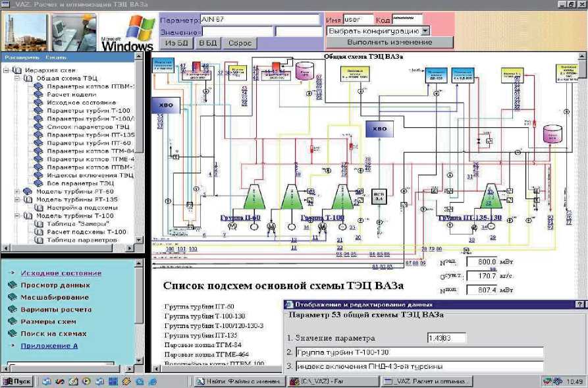Click the Группа Т-100 link on diagram
Image resolution: width=588 pixels, height=388 pixels.
[323, 218]
